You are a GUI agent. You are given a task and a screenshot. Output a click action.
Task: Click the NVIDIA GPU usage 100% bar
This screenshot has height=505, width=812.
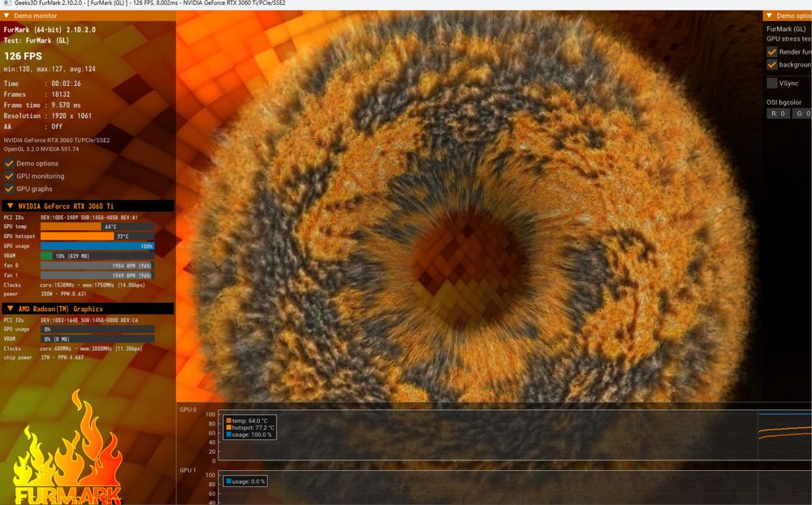[x=97, y=246]
